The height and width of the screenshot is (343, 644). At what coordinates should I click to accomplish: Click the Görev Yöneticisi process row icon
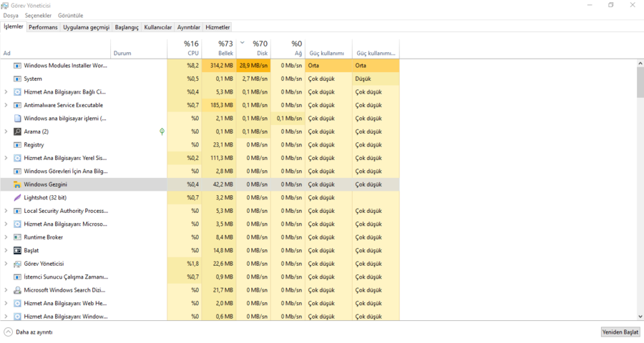17,264
